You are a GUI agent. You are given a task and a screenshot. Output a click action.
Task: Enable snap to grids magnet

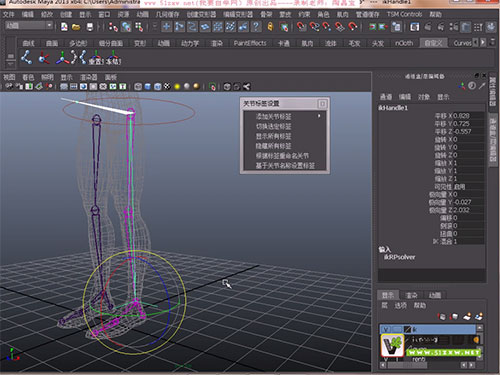coord(302,27)
